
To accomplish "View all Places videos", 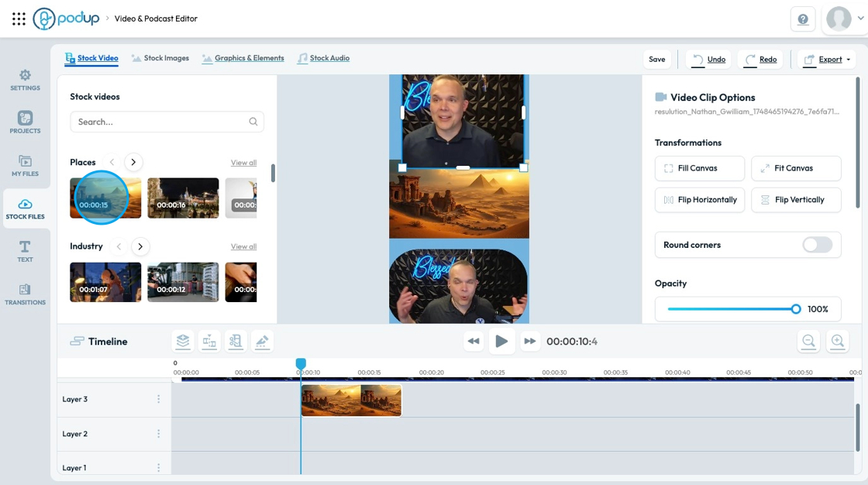I will point(243,162).
